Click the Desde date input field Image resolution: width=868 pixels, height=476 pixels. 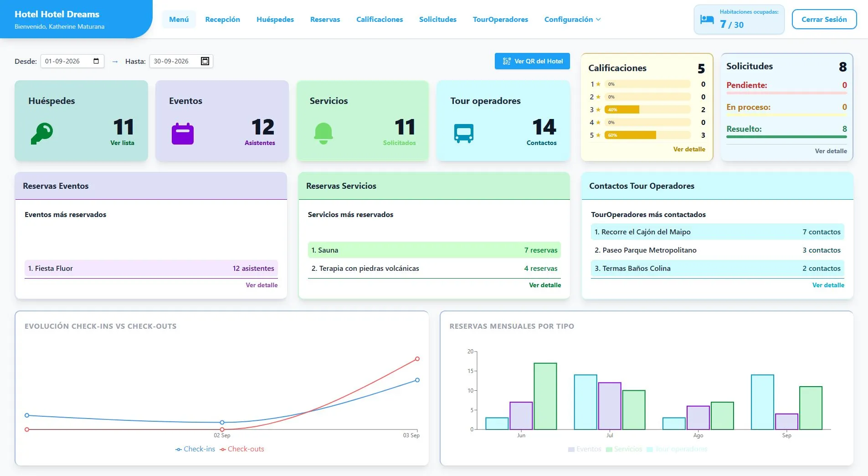click(72, 61)
